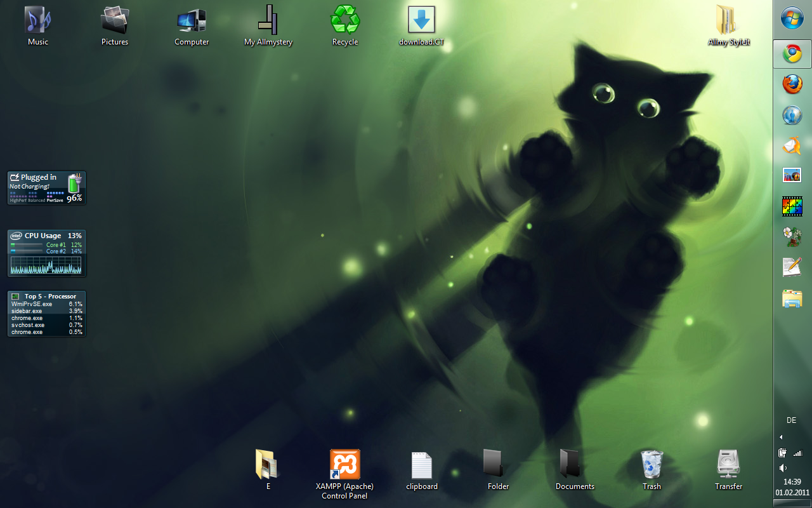Switch to Google Chrome in the taskbar
This screenshot has height=508, width=812.
pyautogui.click(x=792, y=54)
